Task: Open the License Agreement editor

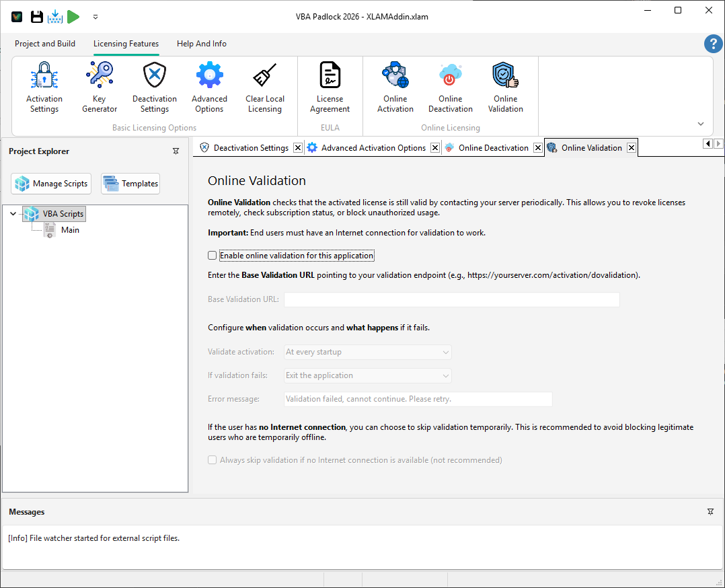Action: 330,86
